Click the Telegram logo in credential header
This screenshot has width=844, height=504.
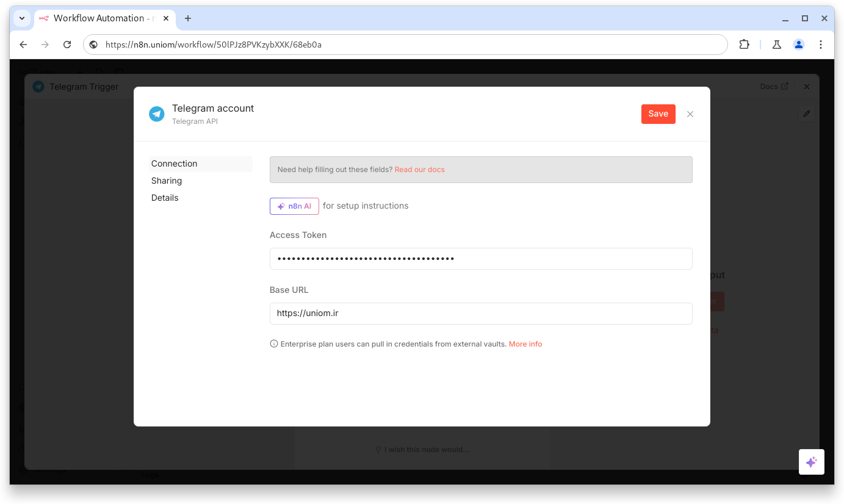[x=157, y=114]
